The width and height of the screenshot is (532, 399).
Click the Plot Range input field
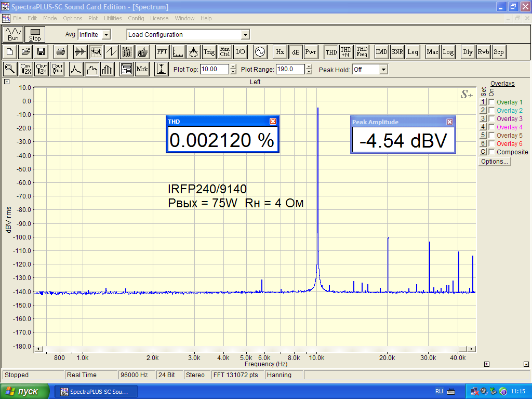coord(290,69)
